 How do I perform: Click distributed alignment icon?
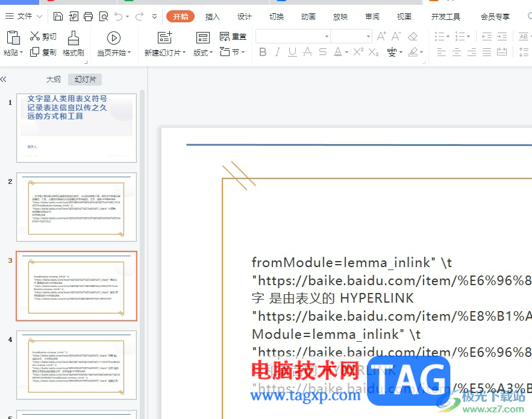click(502, 52)
